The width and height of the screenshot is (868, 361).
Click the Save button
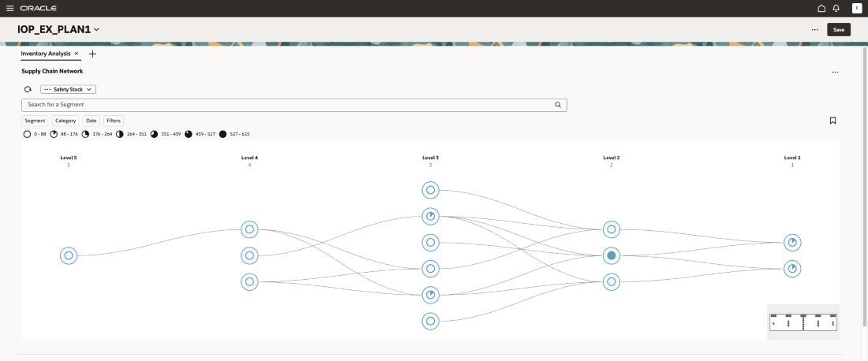coord(839,30)
